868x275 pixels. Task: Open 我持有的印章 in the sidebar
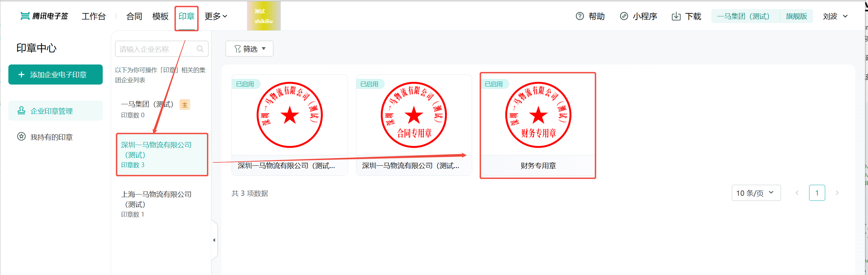(51, 137)
